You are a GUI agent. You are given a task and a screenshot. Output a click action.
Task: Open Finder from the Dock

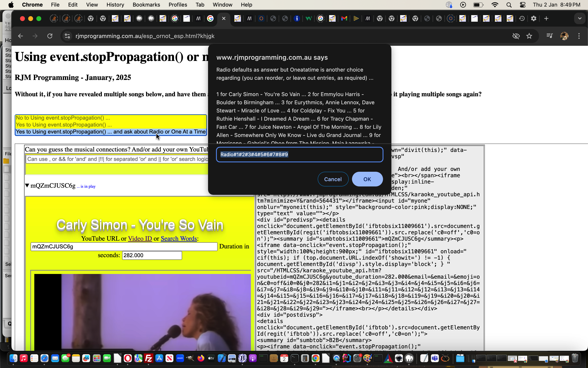coord(13,358)
